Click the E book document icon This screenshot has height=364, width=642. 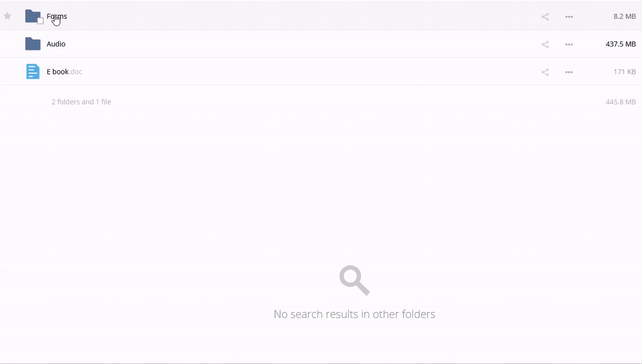coord(33,71)
